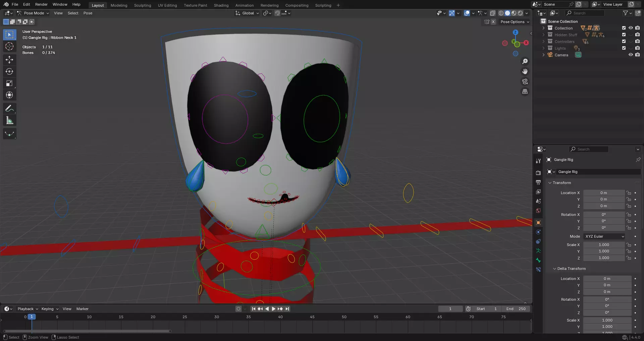Toggle camera view icon in viewport

click(x=525, y=81)
